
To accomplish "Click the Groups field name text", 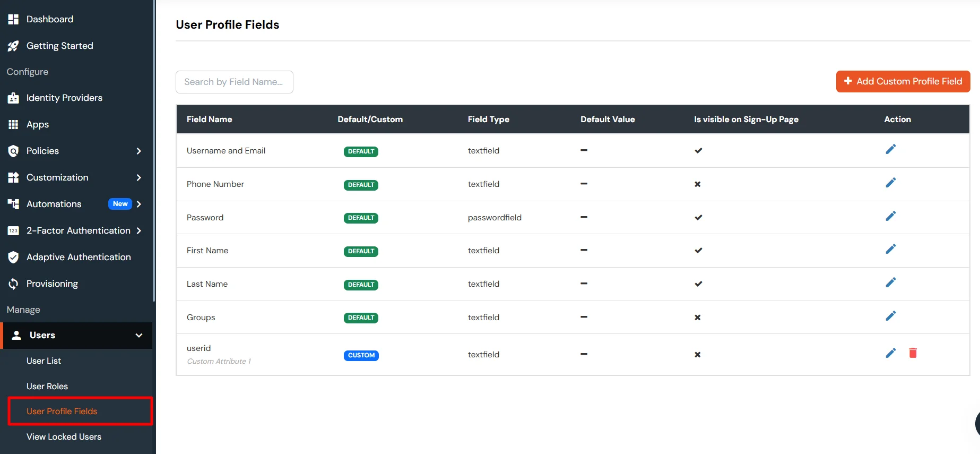I will click(x=201, y=318).
